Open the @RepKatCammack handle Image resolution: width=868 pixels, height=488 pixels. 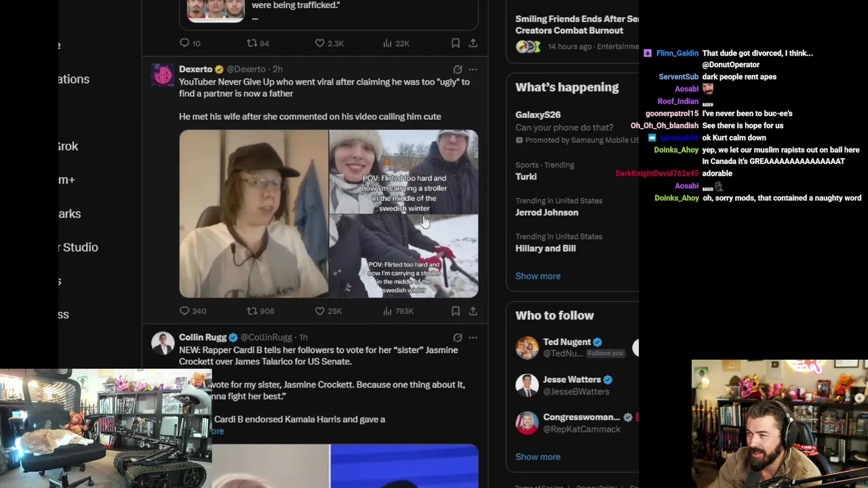tap(582, 430)
